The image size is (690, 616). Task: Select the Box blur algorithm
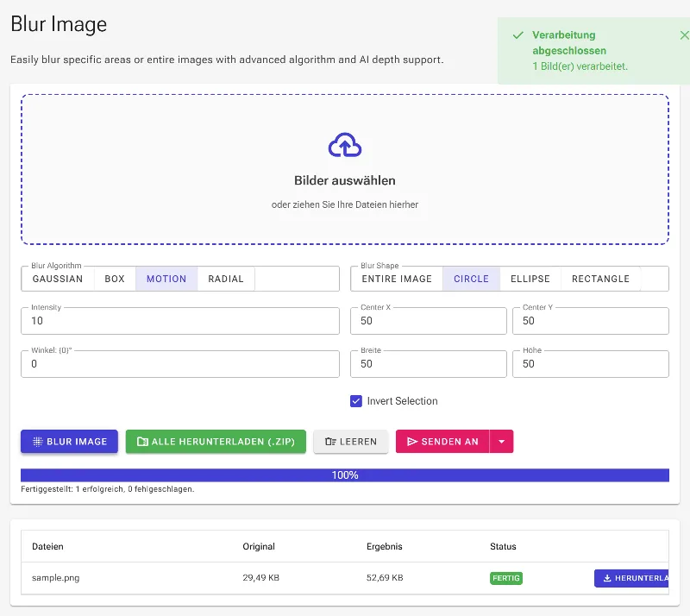[115, 279]
